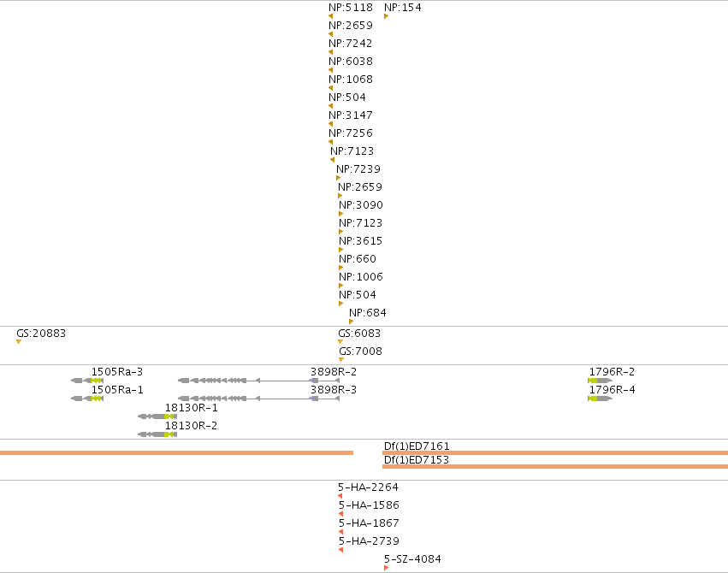Click the NP:7123 label directly above NP:3615

coord(361,223)
